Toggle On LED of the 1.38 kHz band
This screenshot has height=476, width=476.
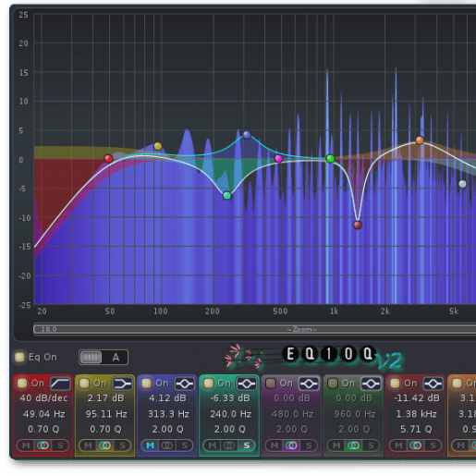pos(395,384)
